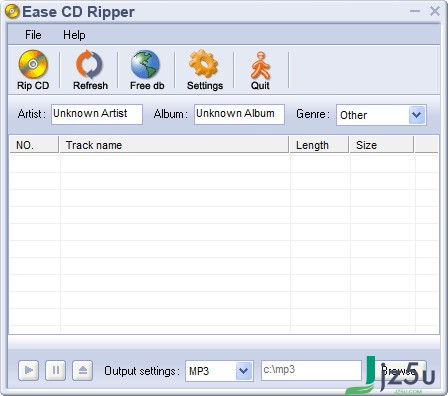Open the File menu

point(33,35)
